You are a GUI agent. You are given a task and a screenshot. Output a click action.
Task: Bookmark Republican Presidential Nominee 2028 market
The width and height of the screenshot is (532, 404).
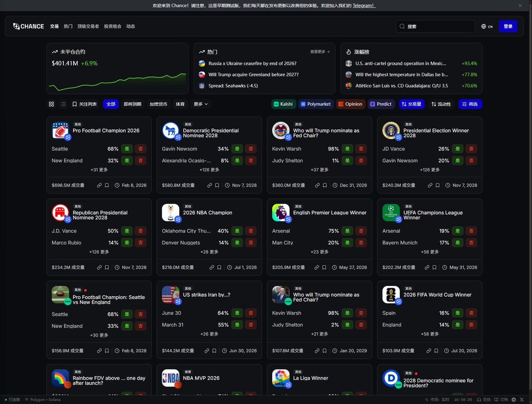point(107,267)
